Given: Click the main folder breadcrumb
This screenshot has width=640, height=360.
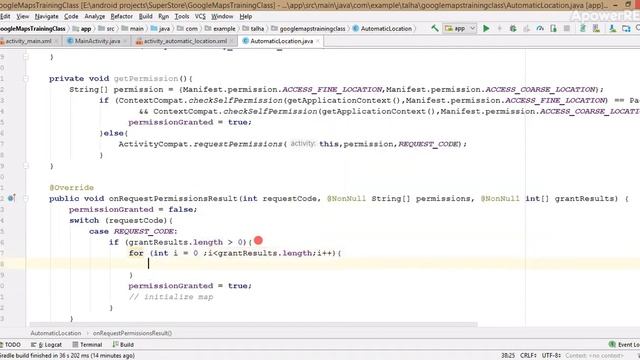Looking at the screenshot, I should (133, 29).
